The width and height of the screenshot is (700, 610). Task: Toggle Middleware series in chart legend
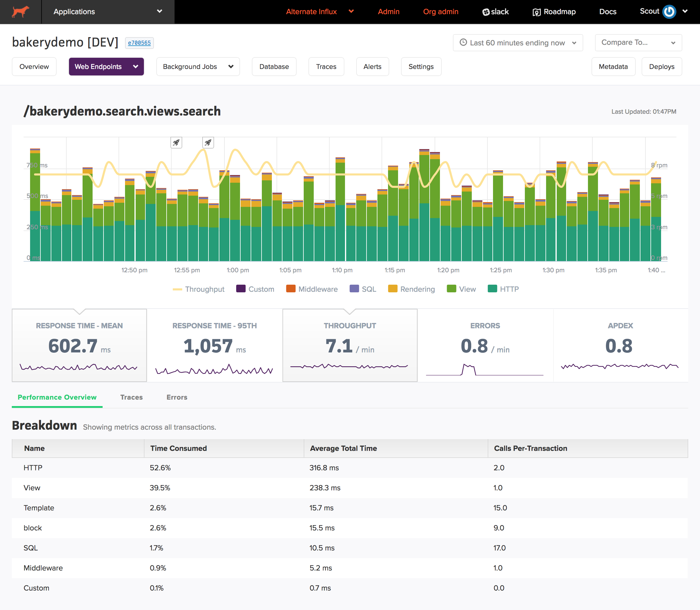[312, 289]
